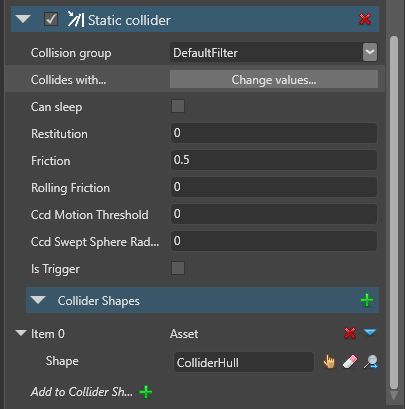Add a new Collider Shape with plus icon
Screen dimensions: 405x409
coord(367,300)
